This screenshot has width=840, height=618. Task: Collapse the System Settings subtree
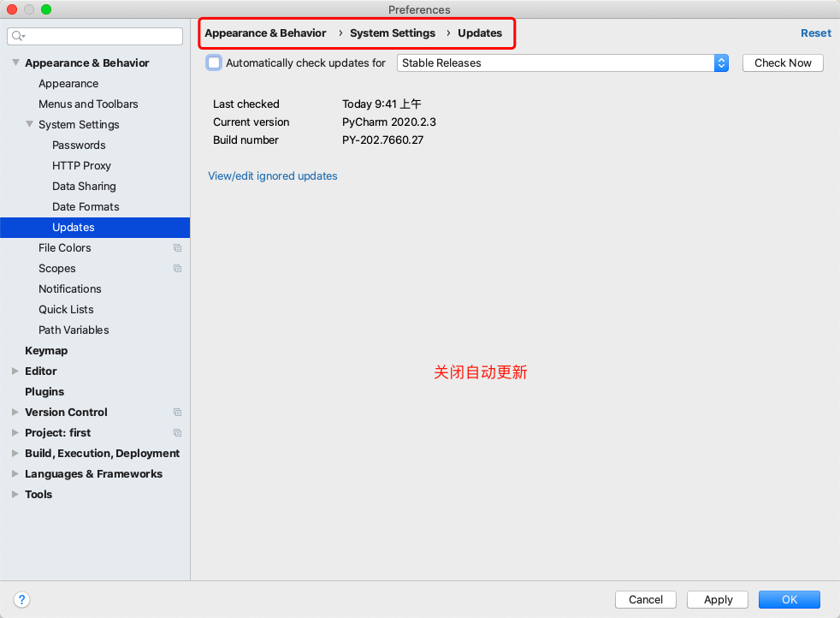29,124
